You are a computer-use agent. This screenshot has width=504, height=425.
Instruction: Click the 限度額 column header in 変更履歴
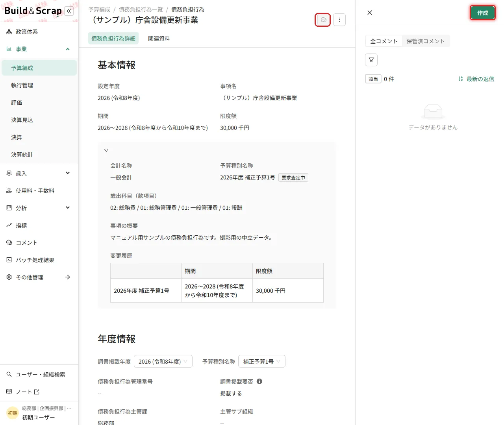[x=288, y=271]
